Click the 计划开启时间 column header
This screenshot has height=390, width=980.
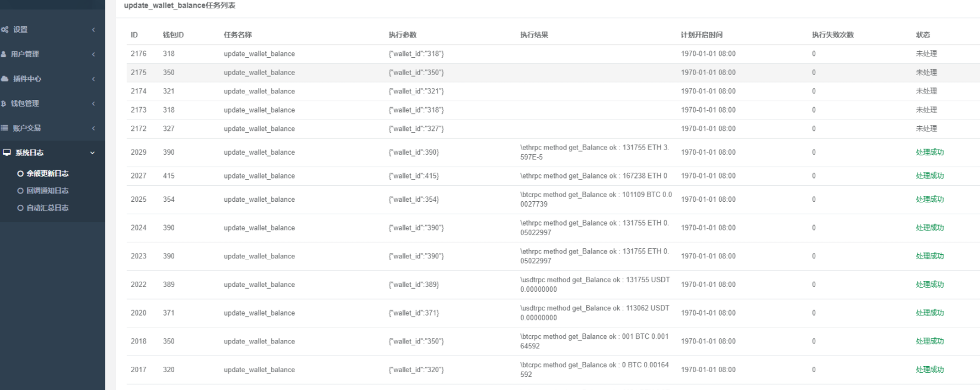point(702,35)
